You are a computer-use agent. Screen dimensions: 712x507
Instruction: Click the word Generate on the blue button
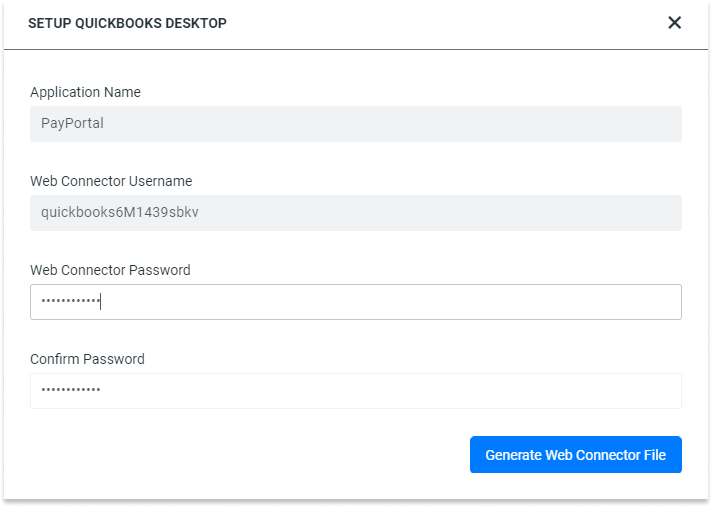point(514,455)
